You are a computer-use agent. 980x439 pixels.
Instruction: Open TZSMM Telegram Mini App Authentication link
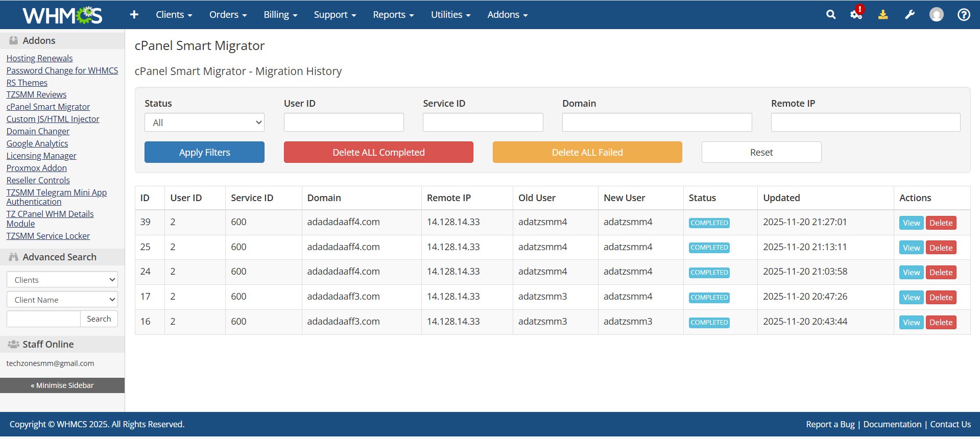pos(56,197)
